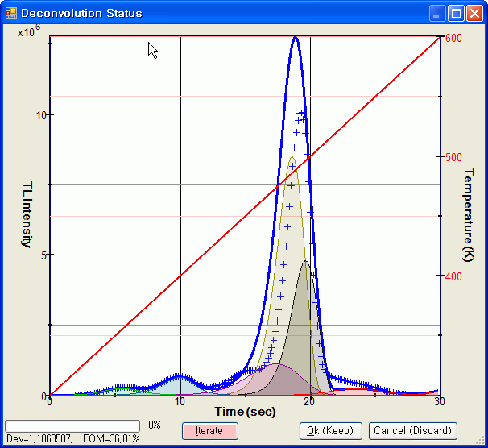Click the top of the tall blue curve

[x=296, y=37]
